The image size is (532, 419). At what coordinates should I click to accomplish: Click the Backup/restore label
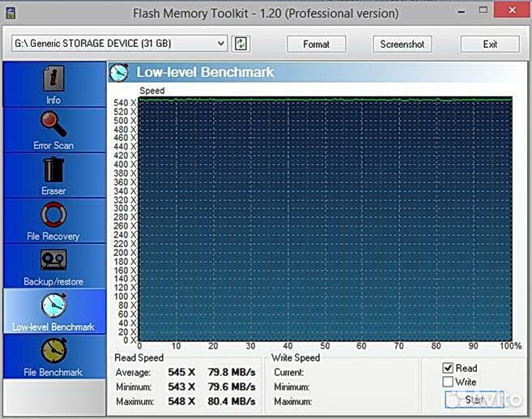click(53, 281)
